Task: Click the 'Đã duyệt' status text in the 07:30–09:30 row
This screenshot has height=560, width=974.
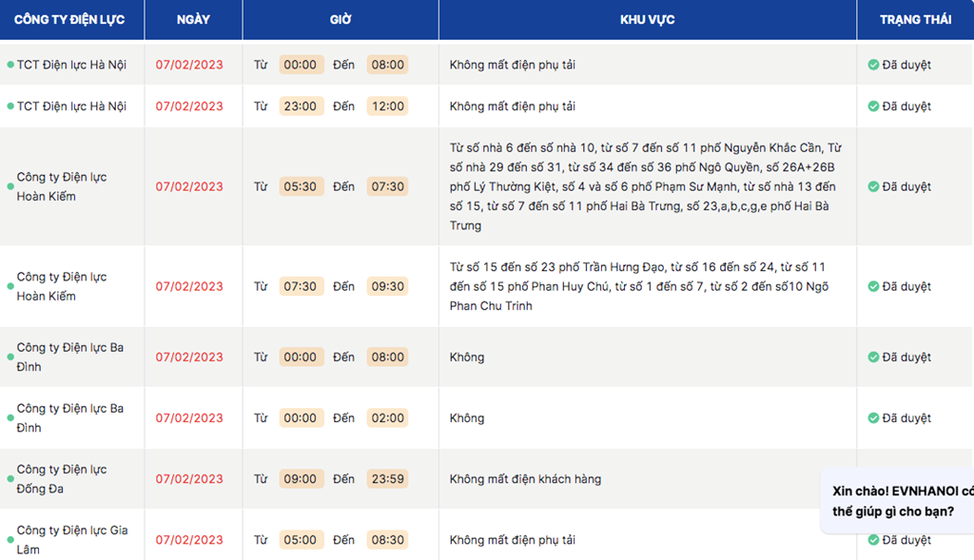Action: click(906, 286)
